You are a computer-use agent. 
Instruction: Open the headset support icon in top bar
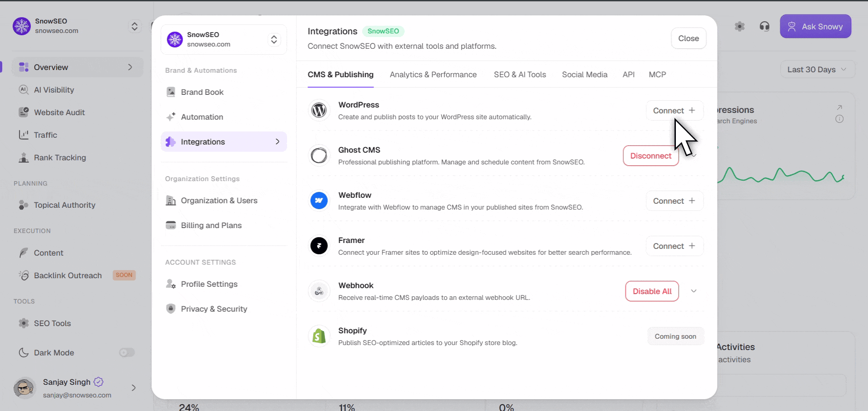[x=764, y=26]
